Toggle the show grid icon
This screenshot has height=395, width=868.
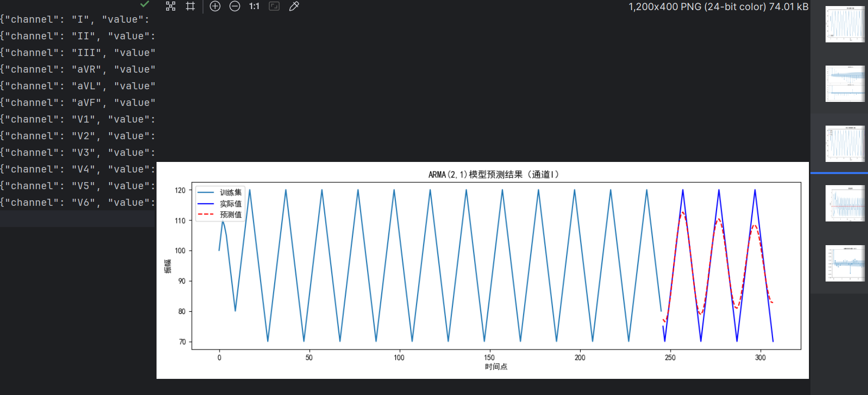(x=190, y=6)
